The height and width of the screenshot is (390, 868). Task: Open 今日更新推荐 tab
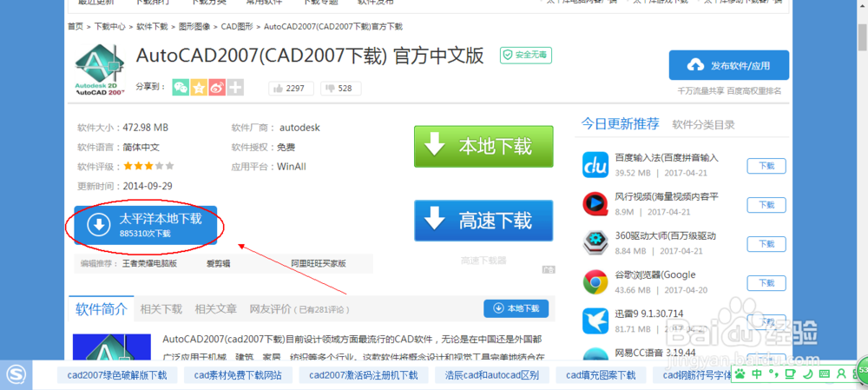pyautogui.click(x=620, y=123)
